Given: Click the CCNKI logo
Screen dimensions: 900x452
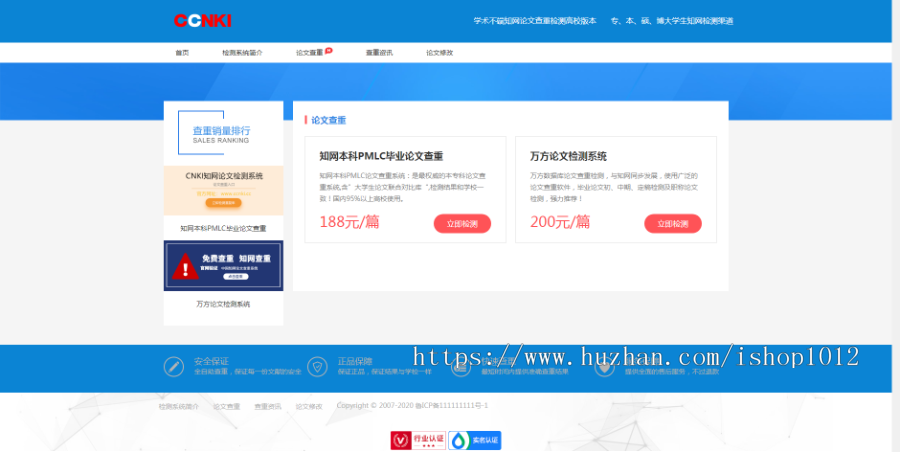Looking at the screenshot, I should [x=203, y=21].
